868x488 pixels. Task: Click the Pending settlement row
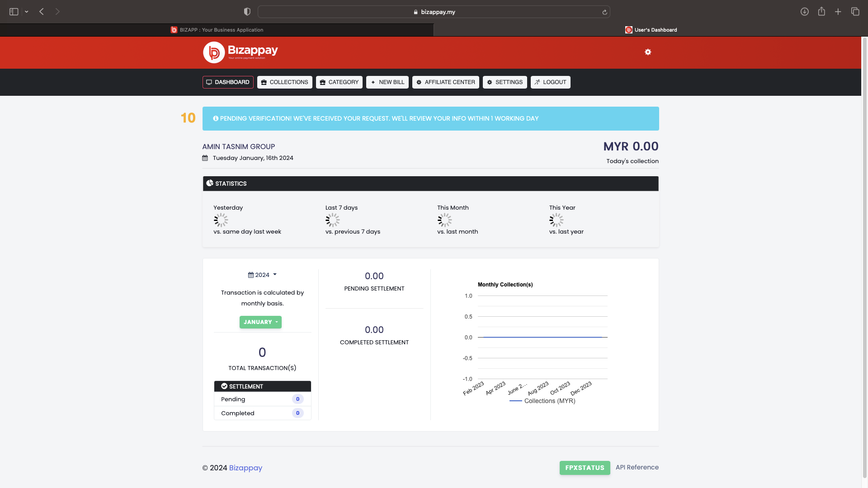tap(263, 399)
